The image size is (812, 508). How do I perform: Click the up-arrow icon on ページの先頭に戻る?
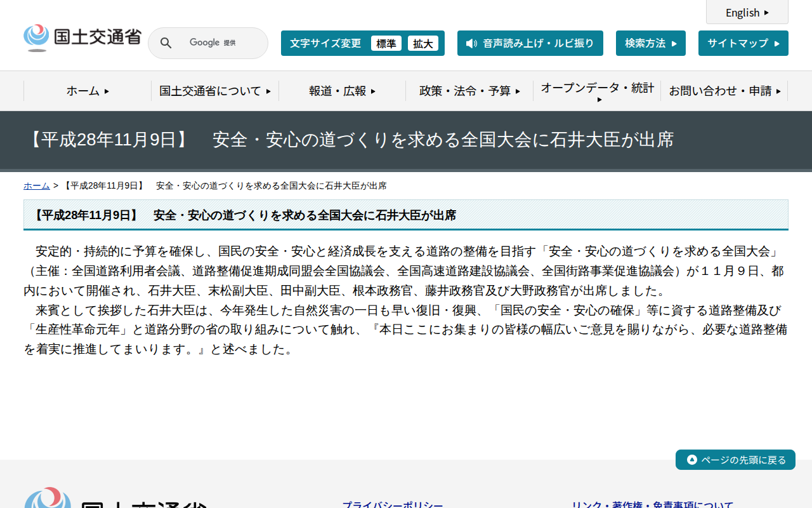click(x=691, y=459)
